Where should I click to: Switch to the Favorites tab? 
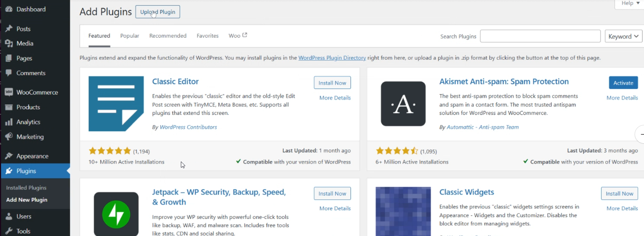coord(207,36)
